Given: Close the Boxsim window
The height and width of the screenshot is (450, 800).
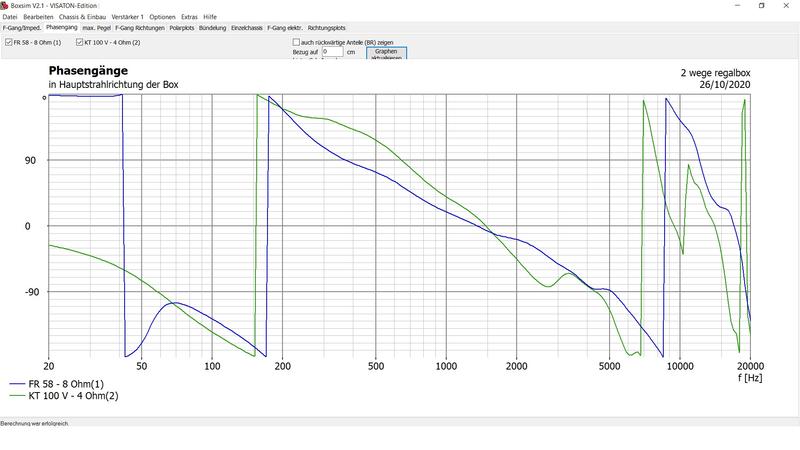Looking at the screenshot, I should coord(786,6).
